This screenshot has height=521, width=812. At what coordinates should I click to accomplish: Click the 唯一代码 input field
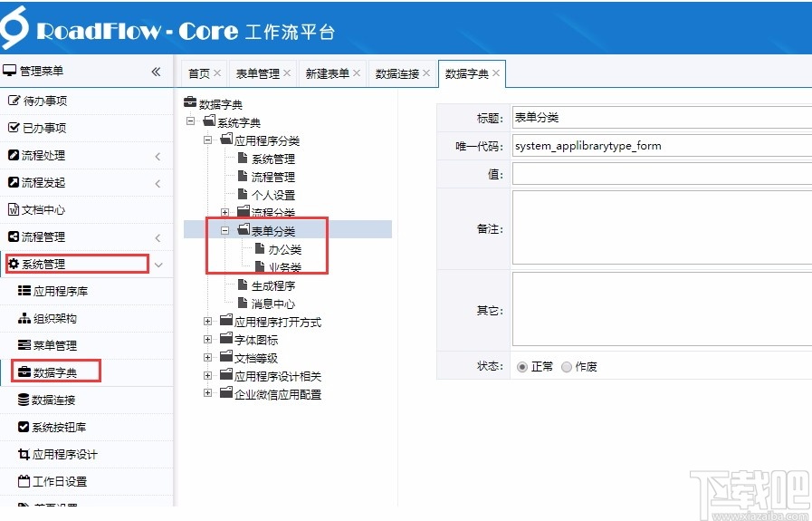(x=662, y=146)
